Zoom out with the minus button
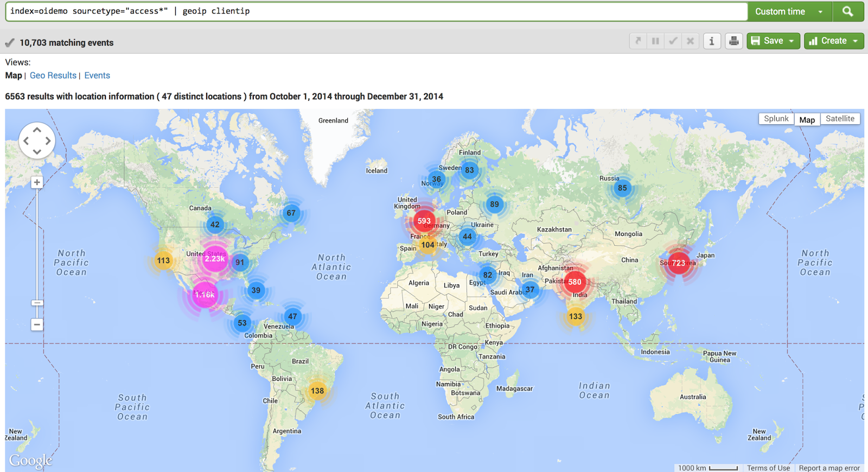 point(37,325)
